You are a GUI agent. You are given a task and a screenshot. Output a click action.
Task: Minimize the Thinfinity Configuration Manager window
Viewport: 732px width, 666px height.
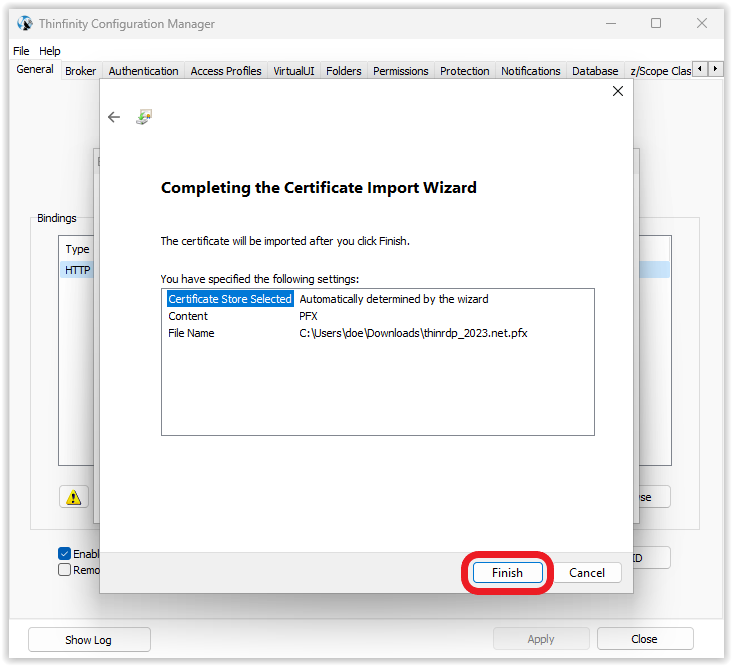click(611, 23)
